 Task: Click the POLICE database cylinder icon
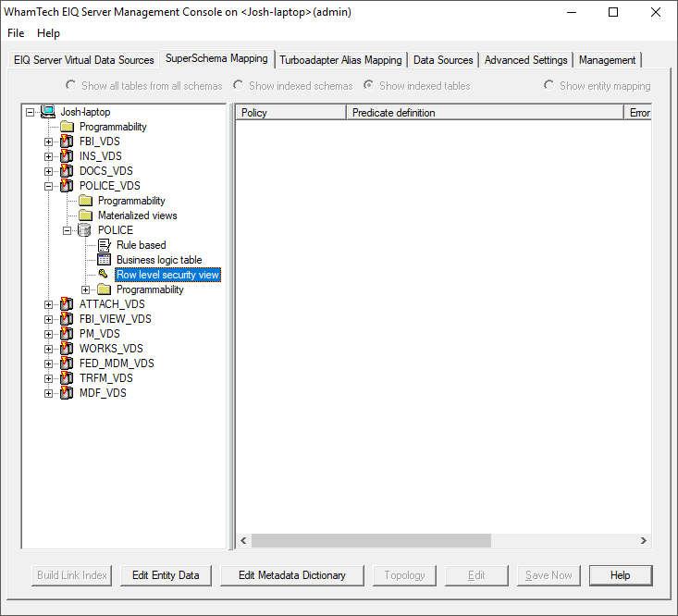coord(85,230)
